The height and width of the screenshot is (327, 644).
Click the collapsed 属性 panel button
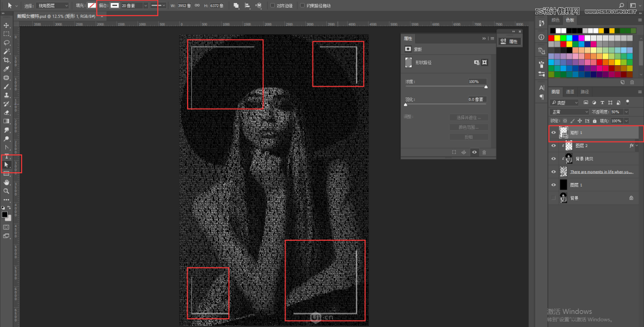pyautogui.click(x=510, y=41)
